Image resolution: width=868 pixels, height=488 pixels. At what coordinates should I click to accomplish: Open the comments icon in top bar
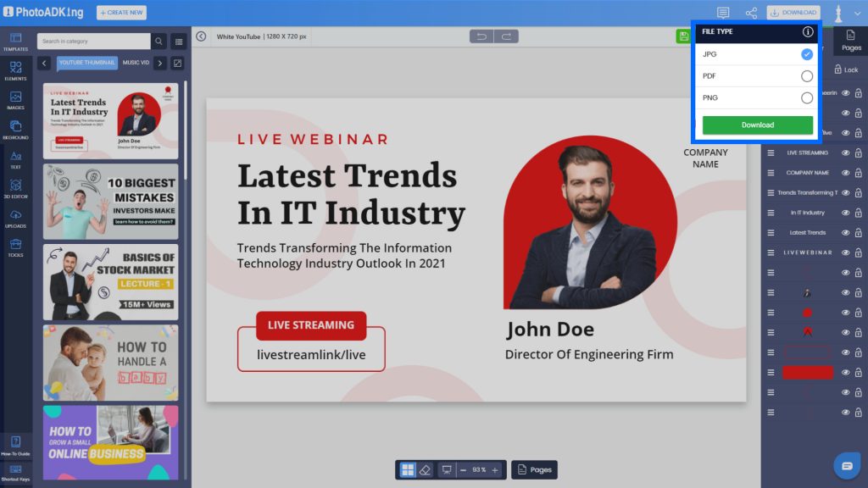723,13
